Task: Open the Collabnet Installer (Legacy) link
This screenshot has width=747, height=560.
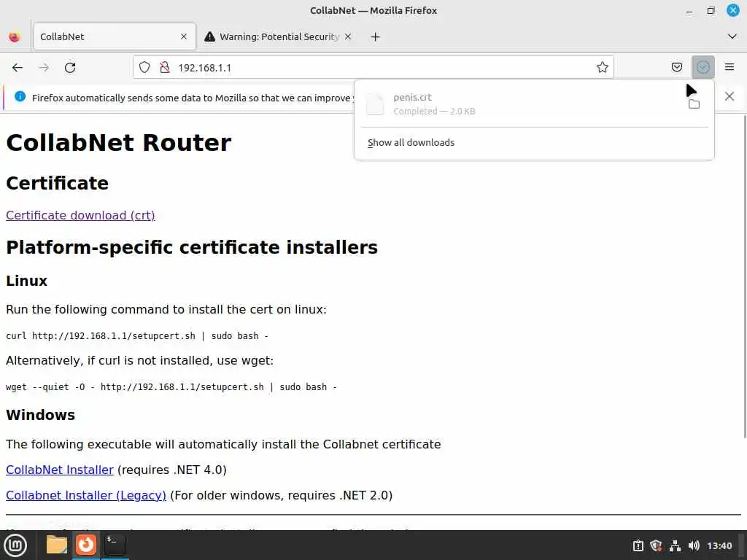Action: tap(86, 495)
